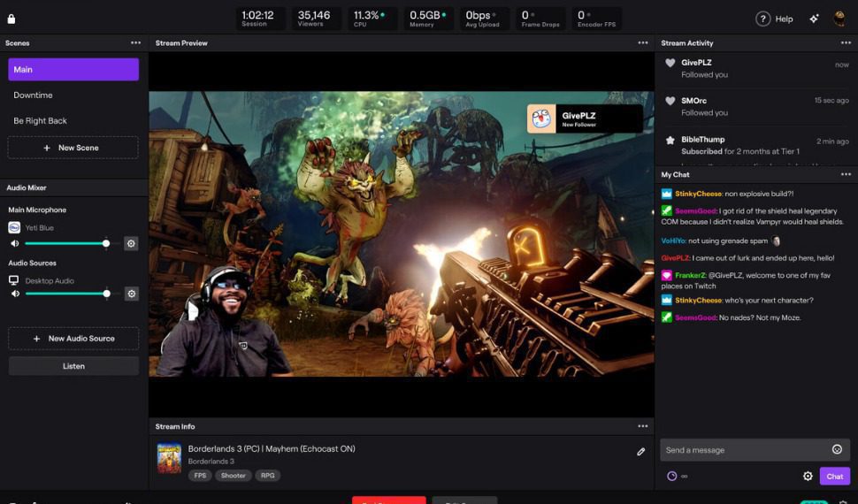Open the user profile avatar menu
Screen dimensions: 858x504
(839, 19)
